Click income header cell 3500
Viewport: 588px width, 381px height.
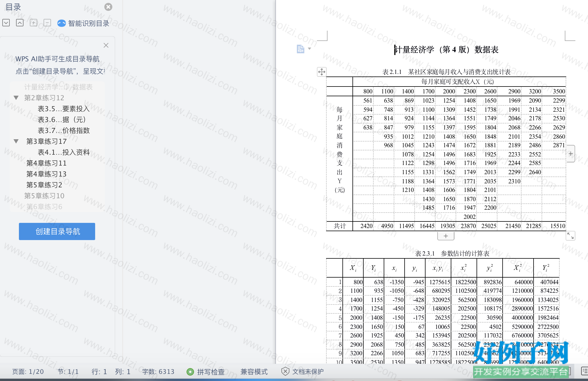pos(559,91)
